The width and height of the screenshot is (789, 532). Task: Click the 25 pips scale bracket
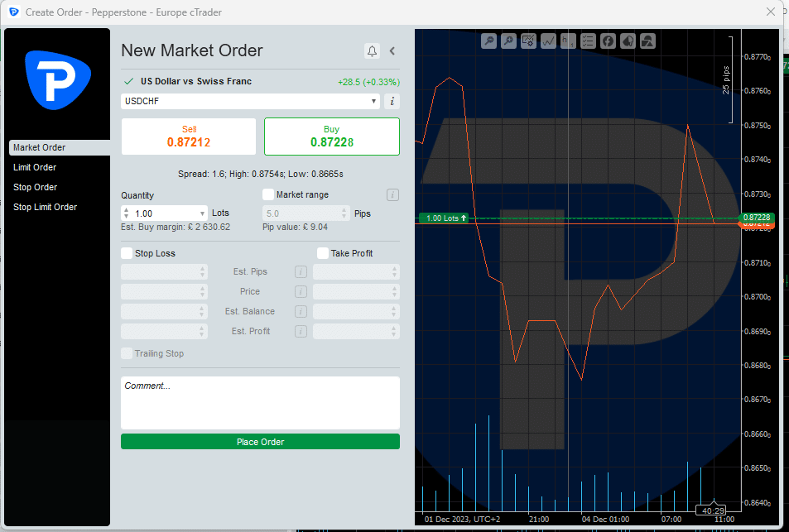pos(728,79)
